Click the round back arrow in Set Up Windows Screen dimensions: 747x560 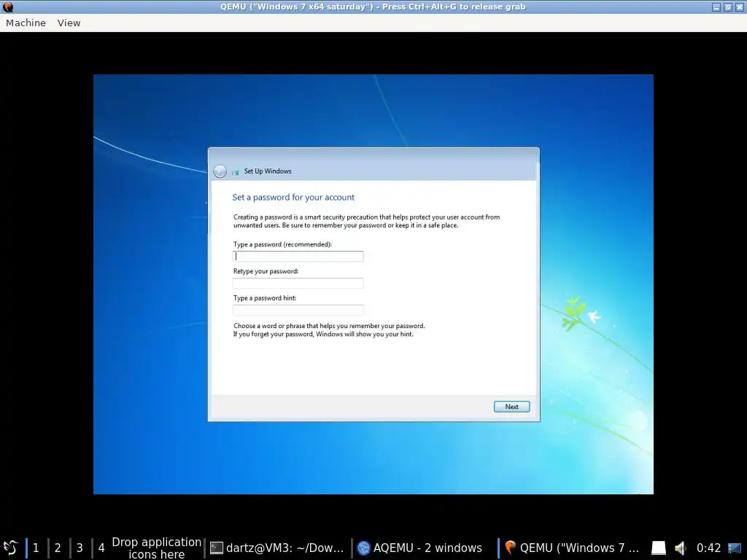click(x=220, y=171)
